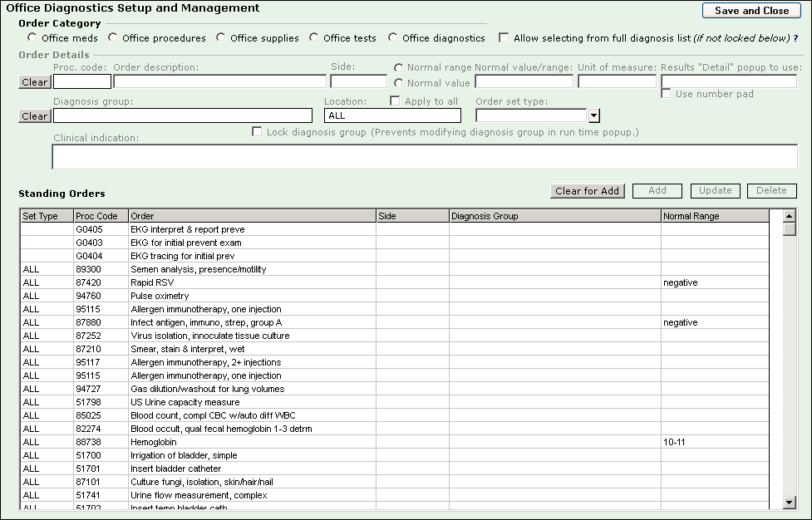Clear the procedure code row
The height and width of the screenshot is (520, 812).
35,82
